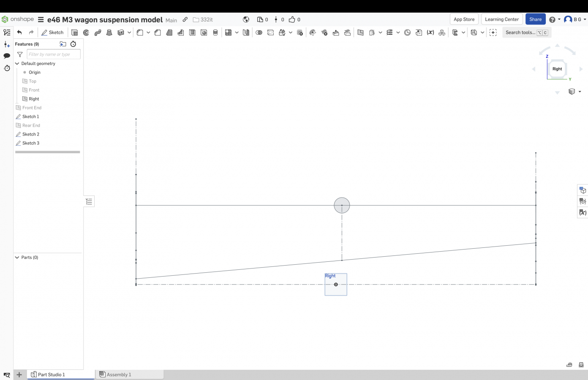Viewport: 588px width, 380px height.
Task: Open the Learning Center
Action: coord(501,19)
